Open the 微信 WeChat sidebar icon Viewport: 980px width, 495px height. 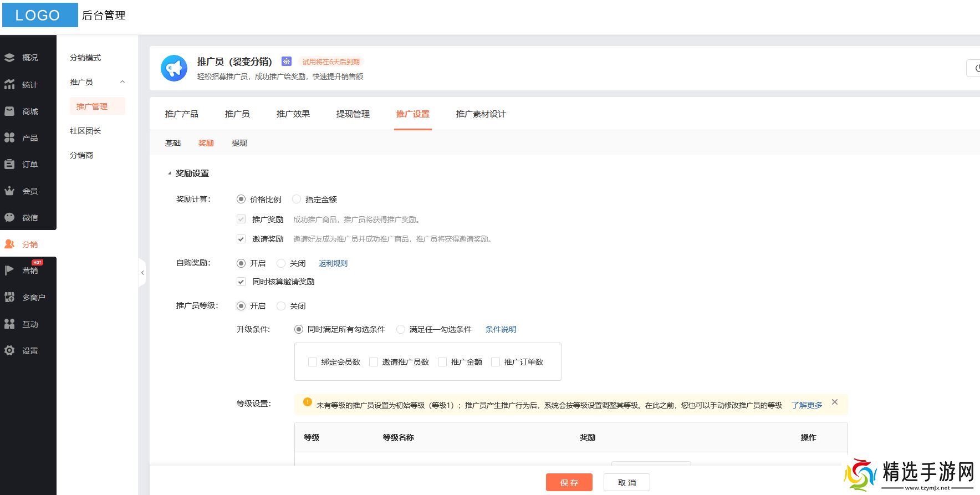coord(9,218)
